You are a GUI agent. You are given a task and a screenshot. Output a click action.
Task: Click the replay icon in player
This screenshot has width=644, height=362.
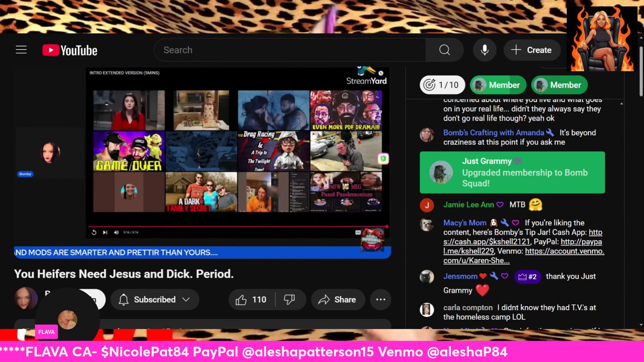94,232
